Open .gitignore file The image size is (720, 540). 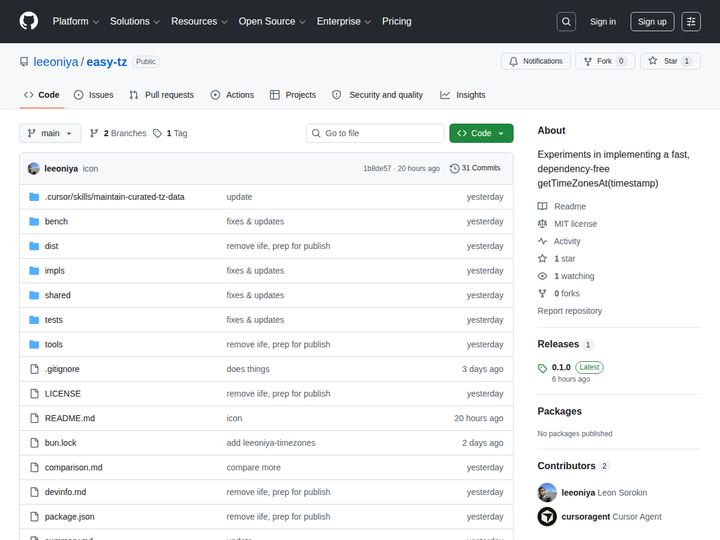tap(62, 369)
